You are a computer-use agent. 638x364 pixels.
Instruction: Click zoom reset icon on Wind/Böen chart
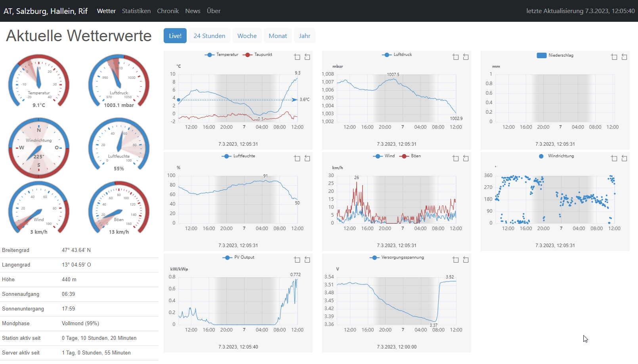(466, 158)
